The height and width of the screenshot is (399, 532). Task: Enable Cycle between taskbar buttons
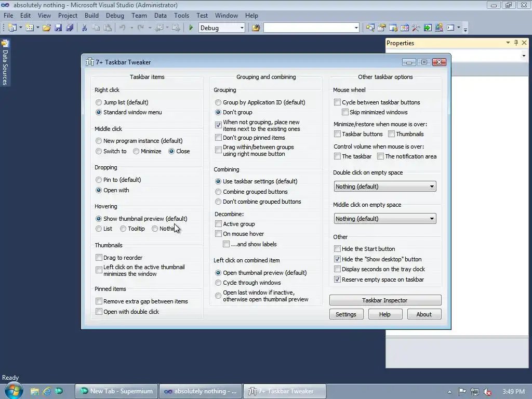click(337, 102)
